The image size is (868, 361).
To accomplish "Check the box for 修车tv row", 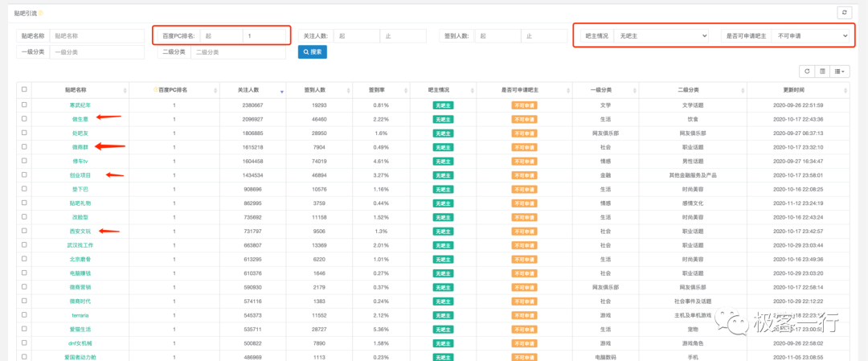I will 24,161.
